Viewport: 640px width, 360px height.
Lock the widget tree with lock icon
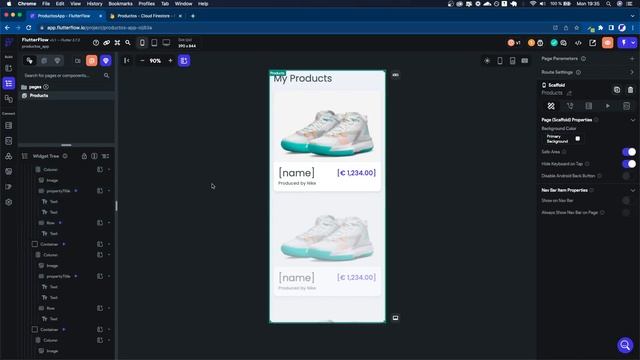click(x=84, y=156)
